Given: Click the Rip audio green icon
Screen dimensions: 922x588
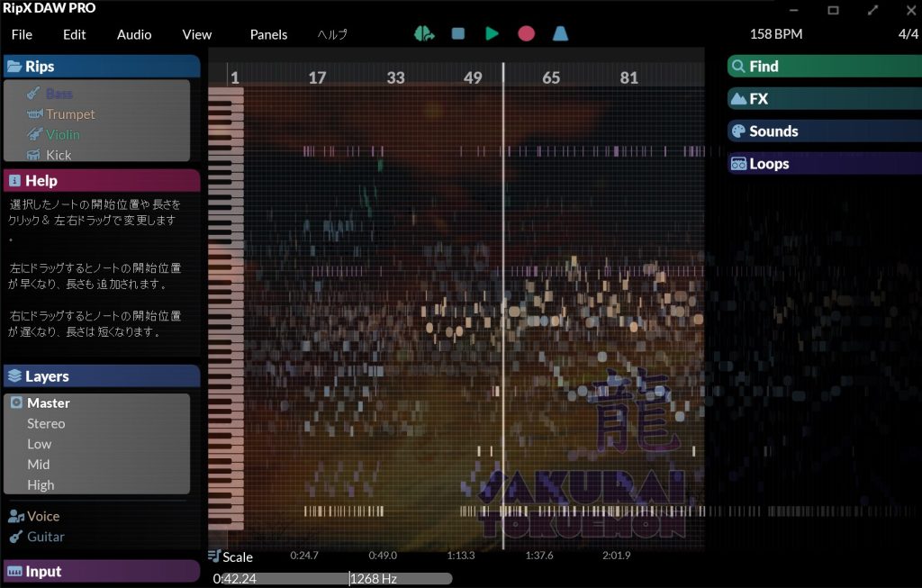Looking at the screenshot, I should (424, 34).
